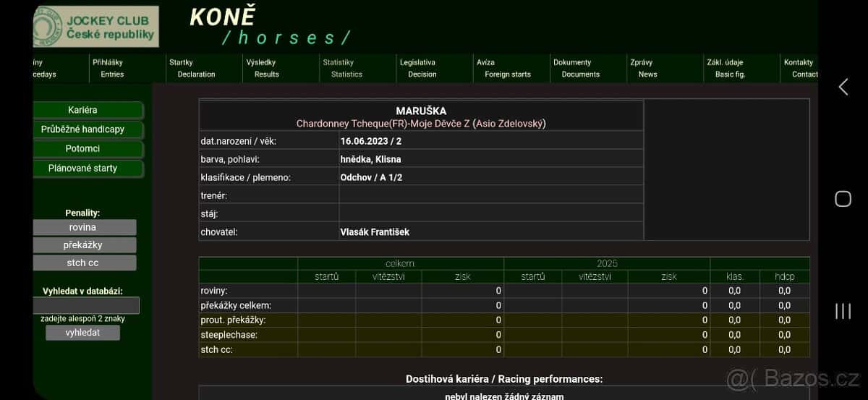The width and height of the screenshot is (868, 400).
Task: Tap the Android home button icon
Action: 843,199
